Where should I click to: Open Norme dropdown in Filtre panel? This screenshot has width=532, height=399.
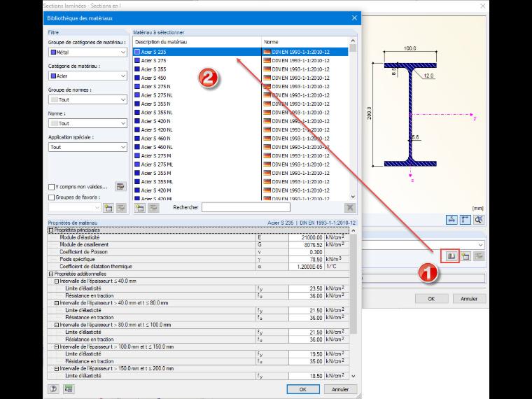click(88, 123)
